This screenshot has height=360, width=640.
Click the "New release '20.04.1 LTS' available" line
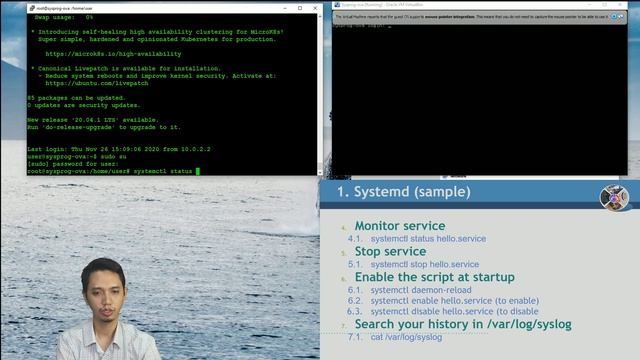pos(93,120)
